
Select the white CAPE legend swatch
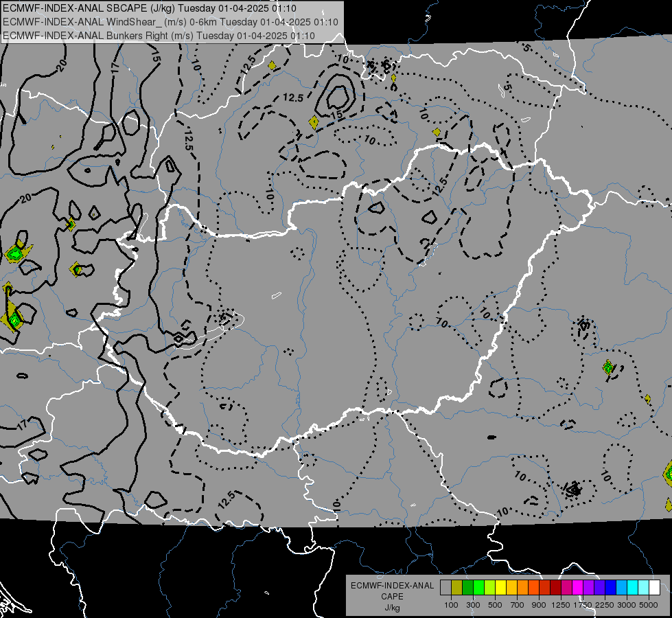point(654,587)
